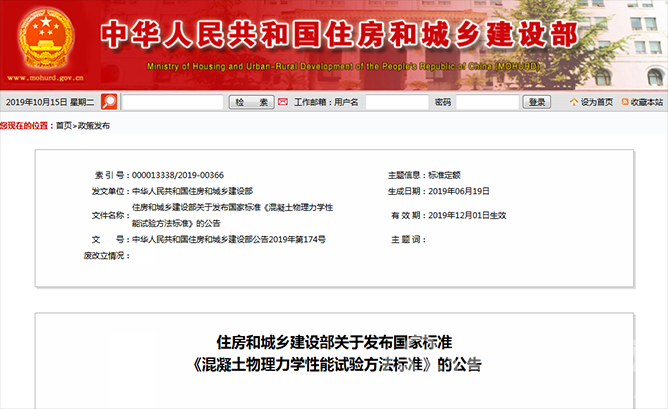The width and height of the screenshot is (668, 409).
Task: Click the red envelope mail icon
Action: pos(283,102)
